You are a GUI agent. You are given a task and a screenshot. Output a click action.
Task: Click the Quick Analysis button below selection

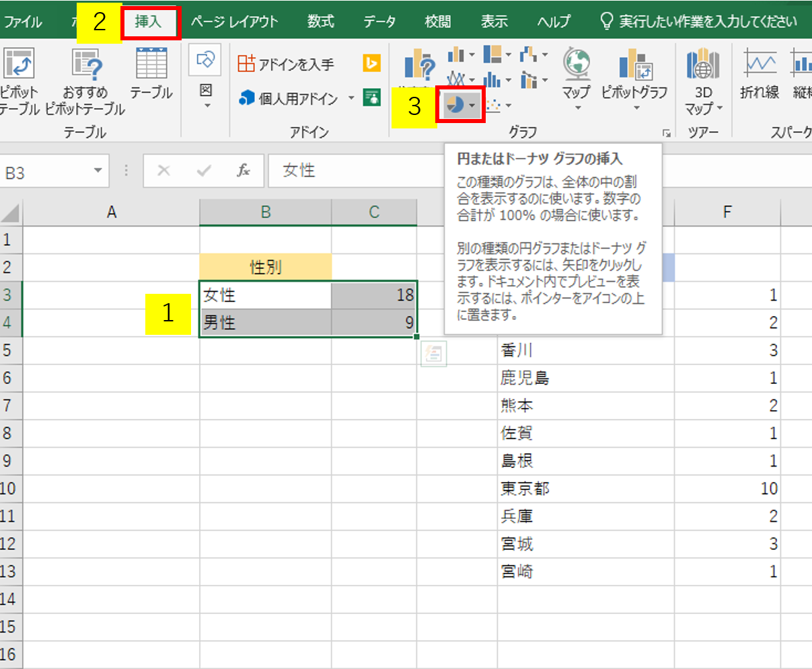click(433, 354)
